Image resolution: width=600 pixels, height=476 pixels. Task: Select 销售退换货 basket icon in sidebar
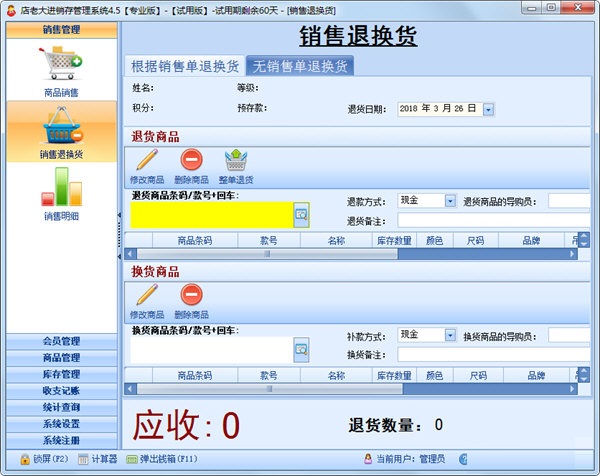[61, 126]
